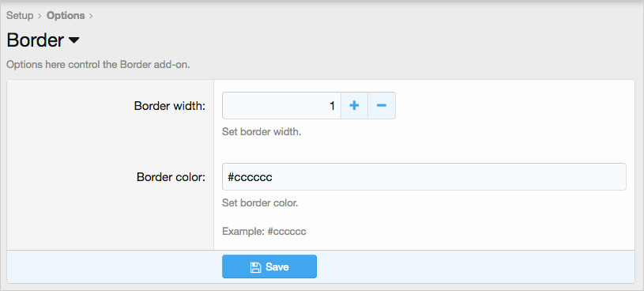Focus the Border width number field
This screenshot has height=291, width=644.
[x=282, y=106]
